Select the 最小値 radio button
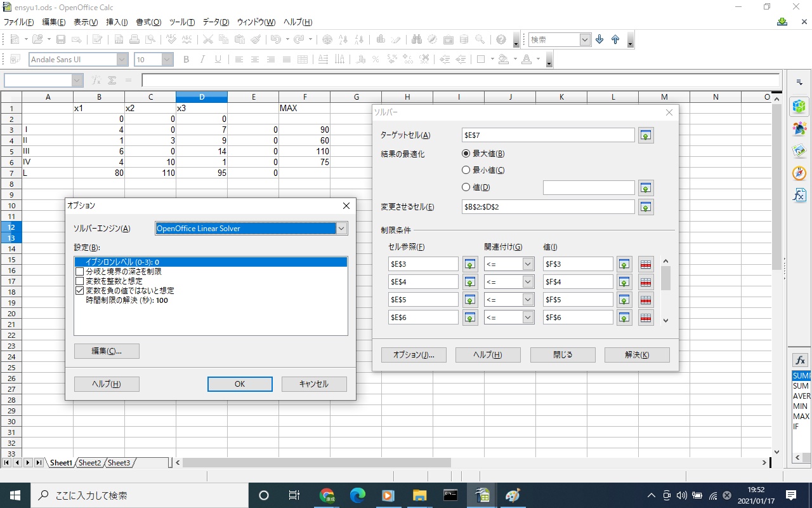Screen dimensions: 812x508 pyautogui.click(x=466, y=170)
